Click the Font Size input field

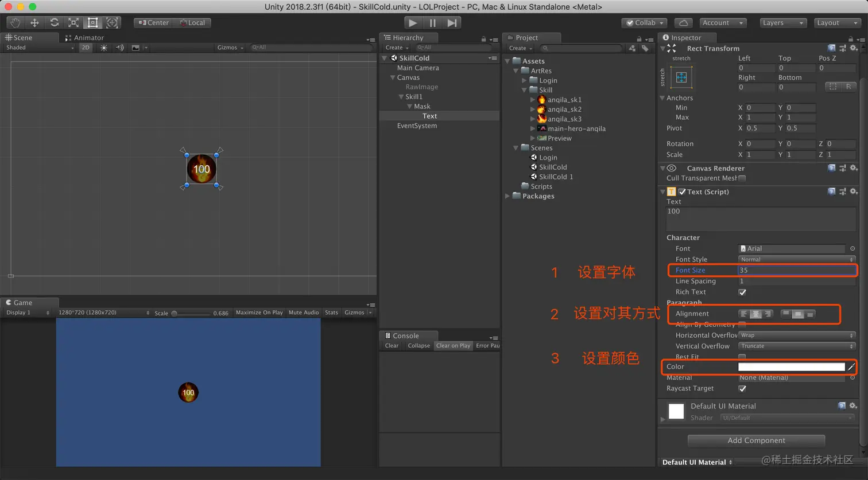pyautogui.click(x=797, y=271)
